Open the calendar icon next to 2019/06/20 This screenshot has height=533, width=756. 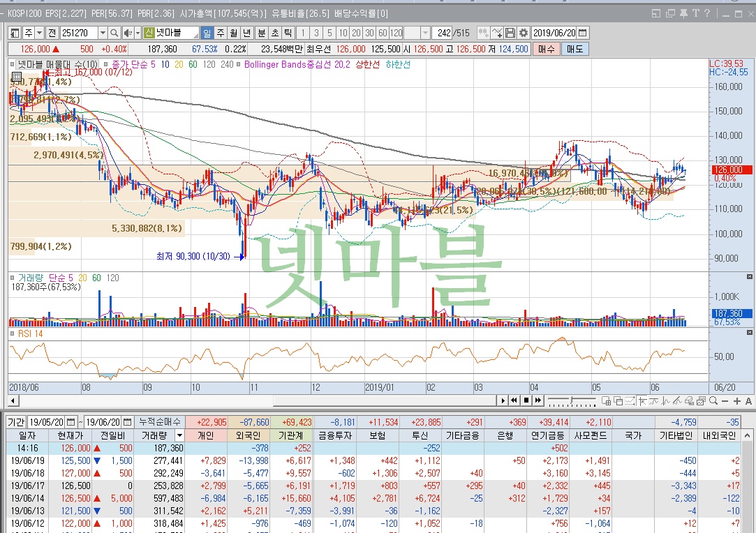click(x=582, y=33)
